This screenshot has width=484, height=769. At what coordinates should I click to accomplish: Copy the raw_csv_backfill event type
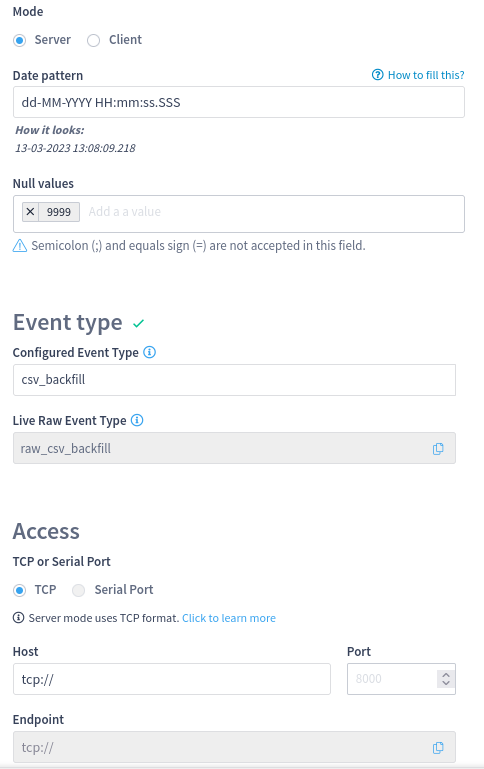tap(438, 448)
